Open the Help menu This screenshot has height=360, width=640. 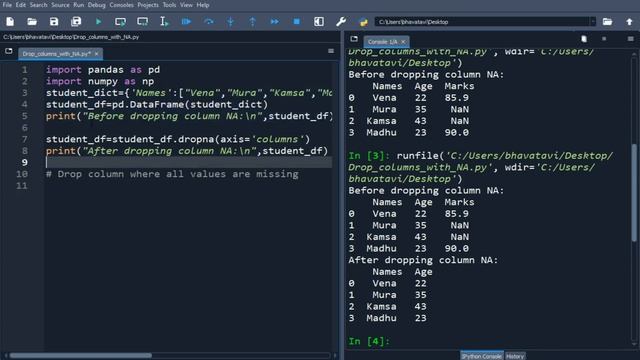203,5
